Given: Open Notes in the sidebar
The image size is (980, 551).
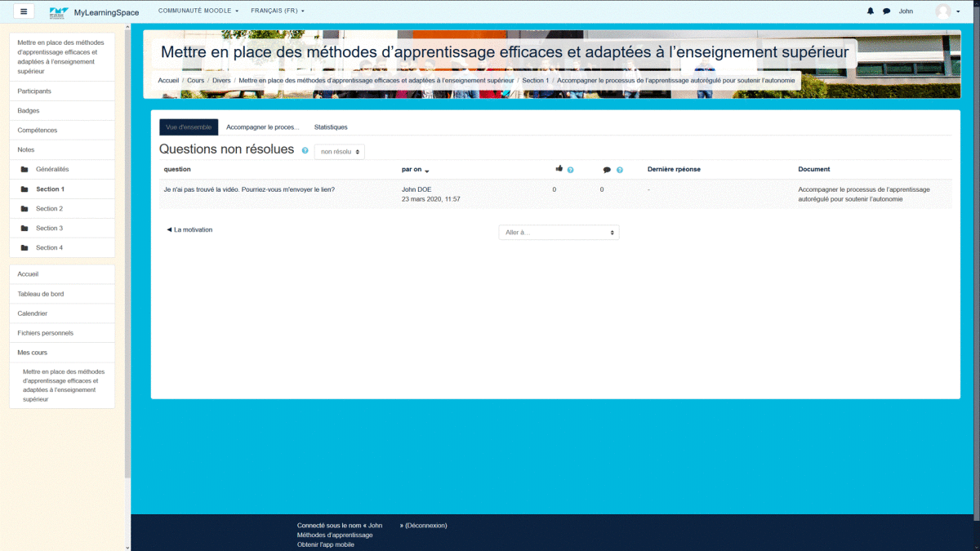Looking at the screenshot, I should pyautogui.click(x=62, y=150).
